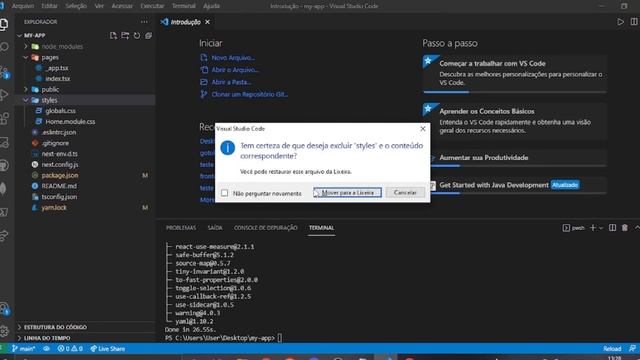
Task: Select next.config.js file
Action: [60, 164]
